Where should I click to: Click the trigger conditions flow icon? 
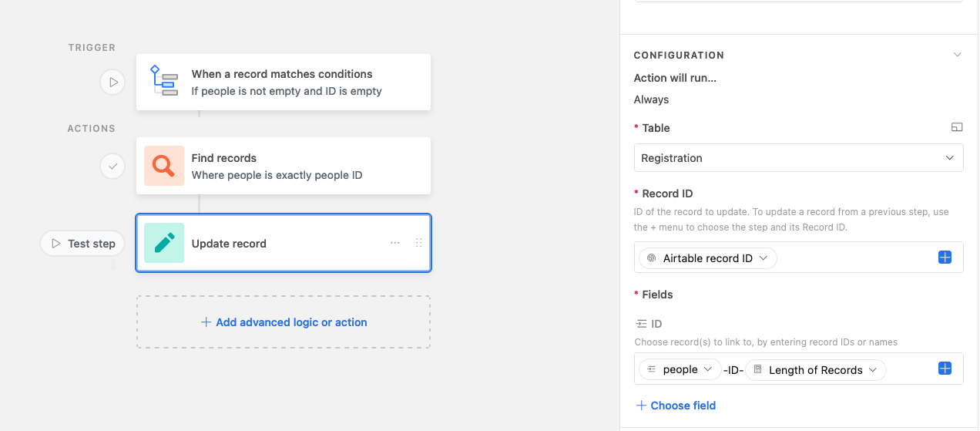[164, 81]
